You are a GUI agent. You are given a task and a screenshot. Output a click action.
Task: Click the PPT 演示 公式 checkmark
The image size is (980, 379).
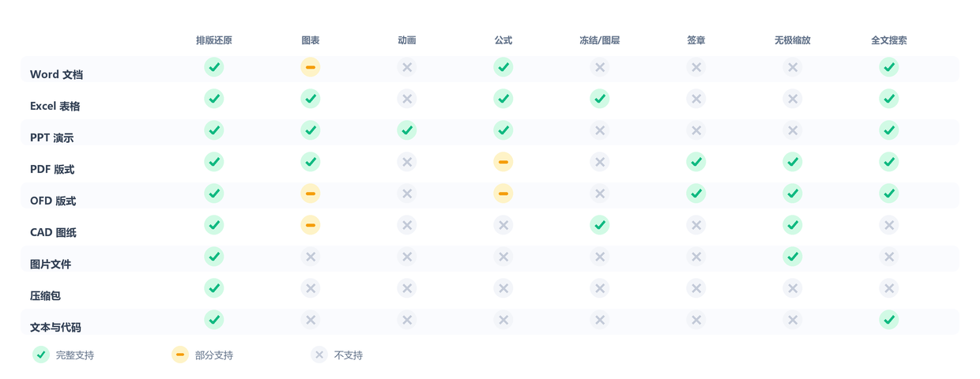[503, 130]
